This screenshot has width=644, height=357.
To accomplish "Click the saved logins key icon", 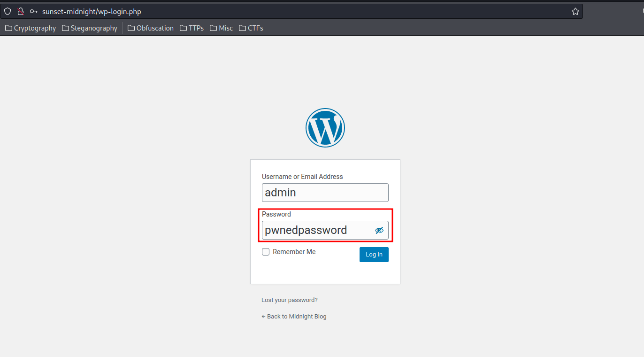I will tap(34, 11).
